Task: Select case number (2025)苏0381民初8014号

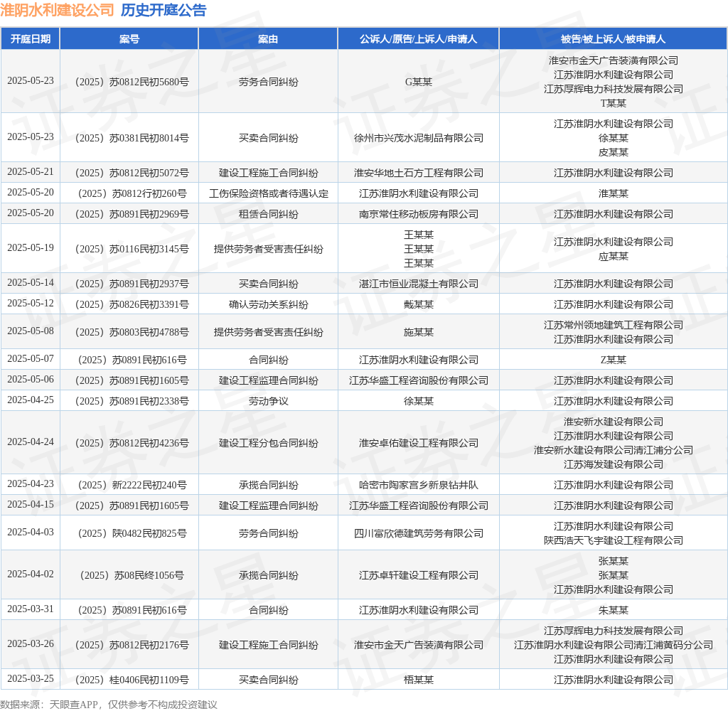Action: click(x=132, y=138)
